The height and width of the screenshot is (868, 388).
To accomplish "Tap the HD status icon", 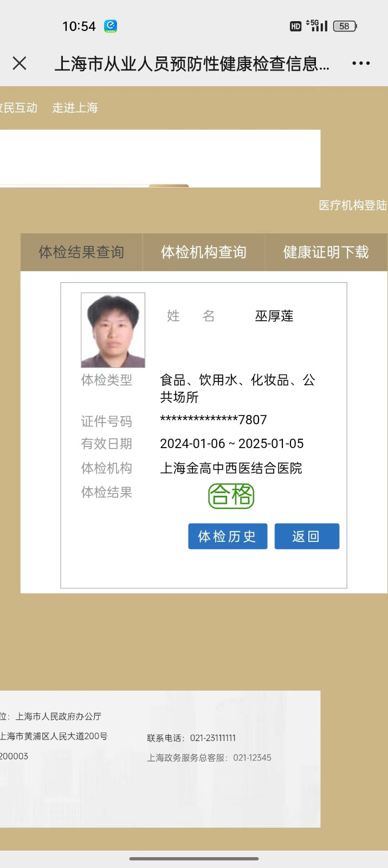I will point(296,26).
